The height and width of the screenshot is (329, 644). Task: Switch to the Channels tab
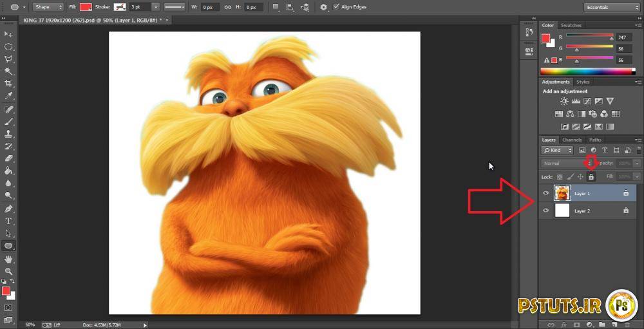pyautogui.click(x=572, y=140)
